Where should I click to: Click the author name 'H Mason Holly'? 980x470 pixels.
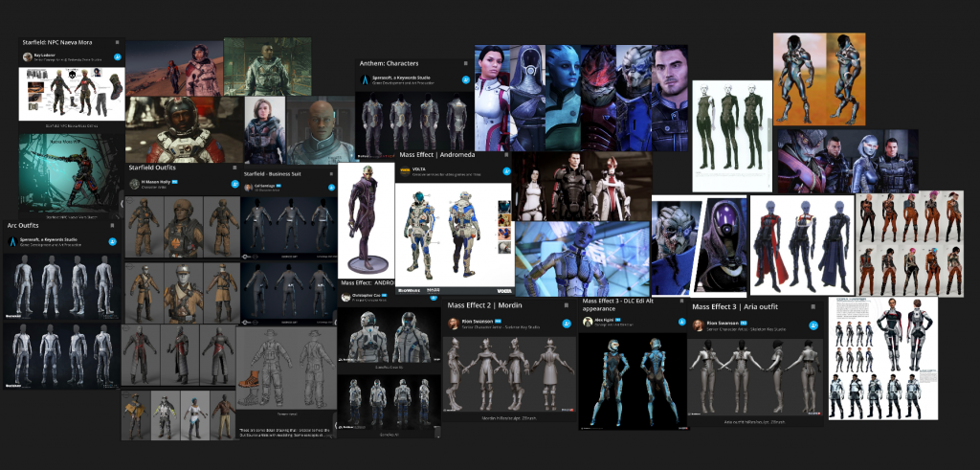(x=154, y=182)
